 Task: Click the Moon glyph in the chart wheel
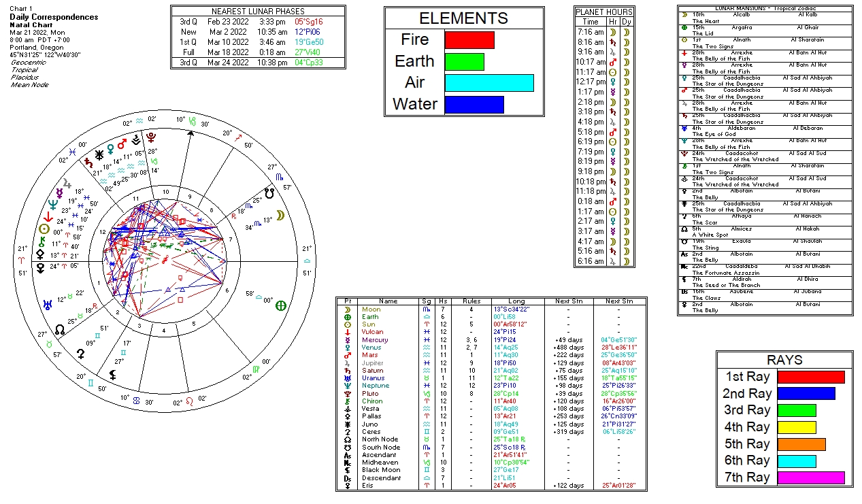tap(280, 214)
